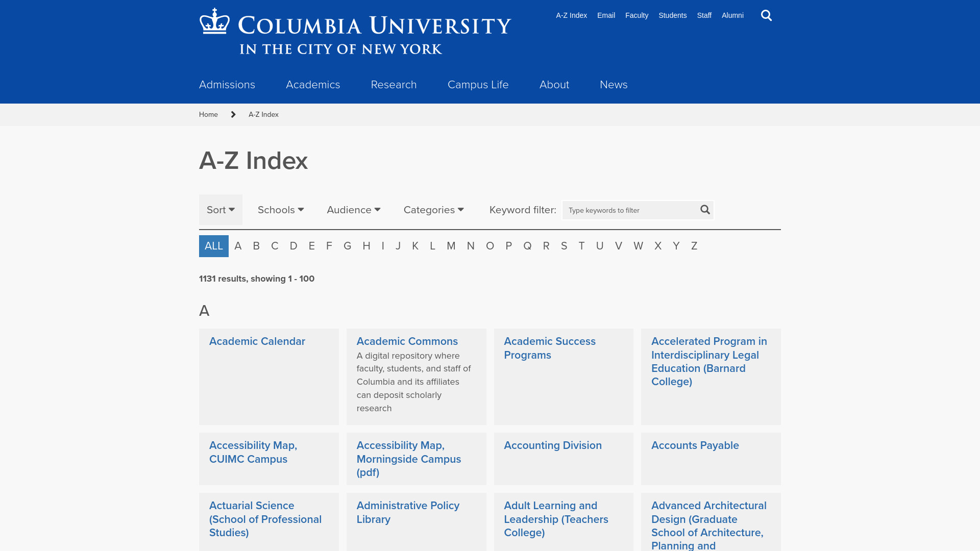Filter index by letter N
Viewport: 980px width, 551px height.
[471, 246]
